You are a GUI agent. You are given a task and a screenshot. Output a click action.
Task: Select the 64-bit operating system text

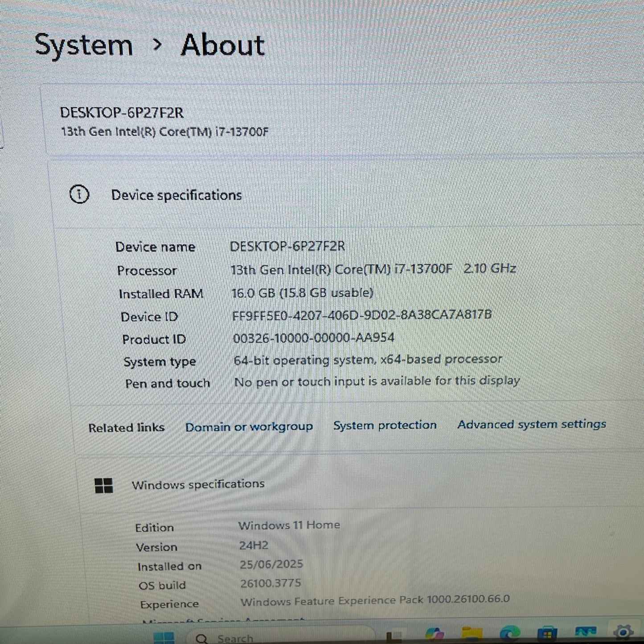[368, 360]
